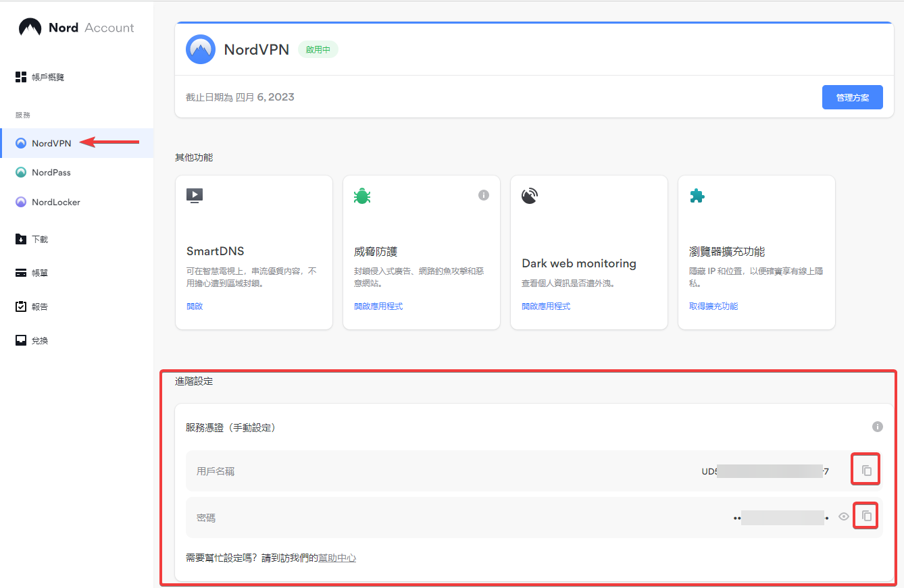Open 帳戶概覽 in the sidebar
Screen dimensions: 904x588
click(x=47, y=78)
